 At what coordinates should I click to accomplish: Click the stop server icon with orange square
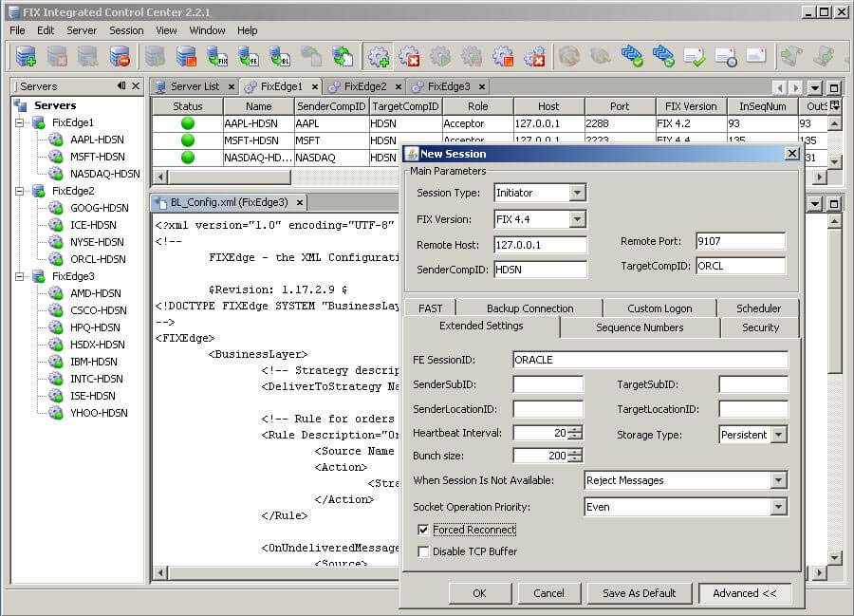pyautogui.click(x=186, y=56)
